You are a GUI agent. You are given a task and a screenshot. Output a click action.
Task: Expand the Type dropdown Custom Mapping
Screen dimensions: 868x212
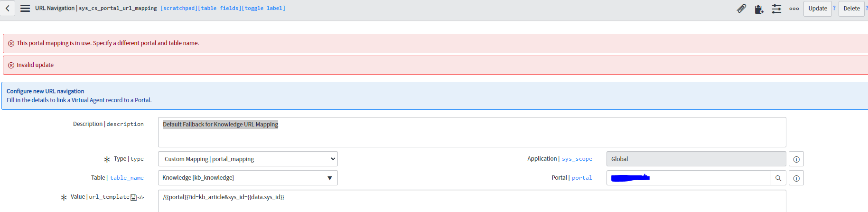pos(248,159)
